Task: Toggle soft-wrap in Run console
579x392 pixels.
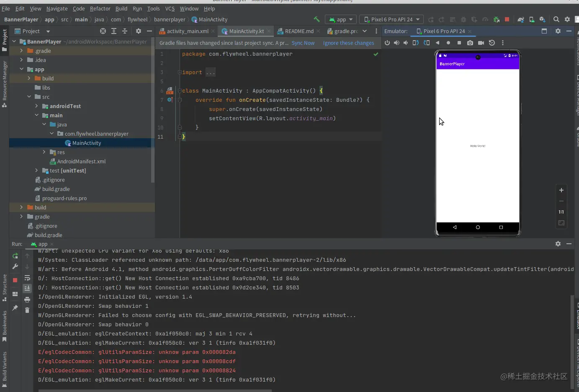Action: click(x=27, y=278)
